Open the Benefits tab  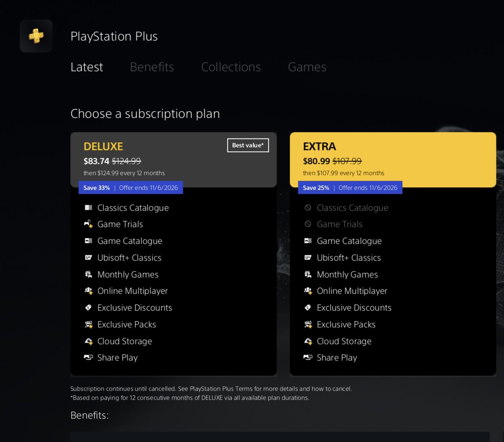[152, 67]
